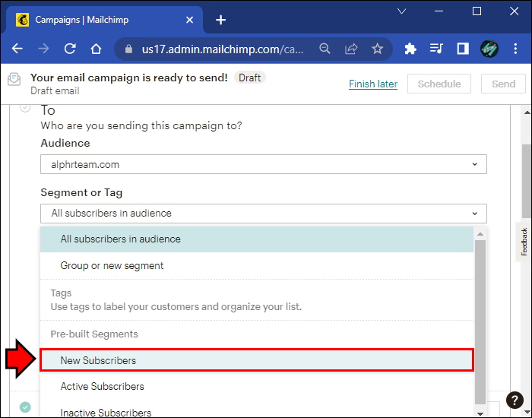Screen dimensions: 532x418
Task: Toggle the browser side panel icon
Action: (x=462, y=49)
